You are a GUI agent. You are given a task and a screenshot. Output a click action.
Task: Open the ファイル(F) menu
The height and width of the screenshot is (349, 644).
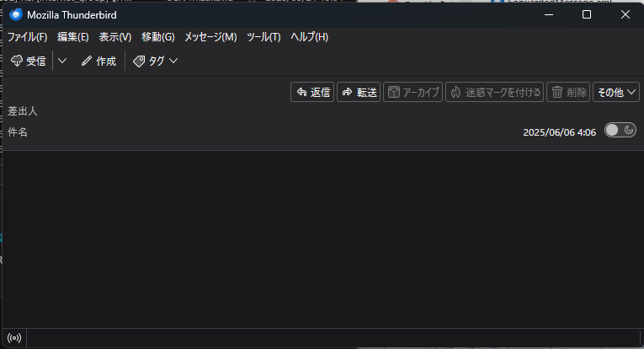coord(28,37)
